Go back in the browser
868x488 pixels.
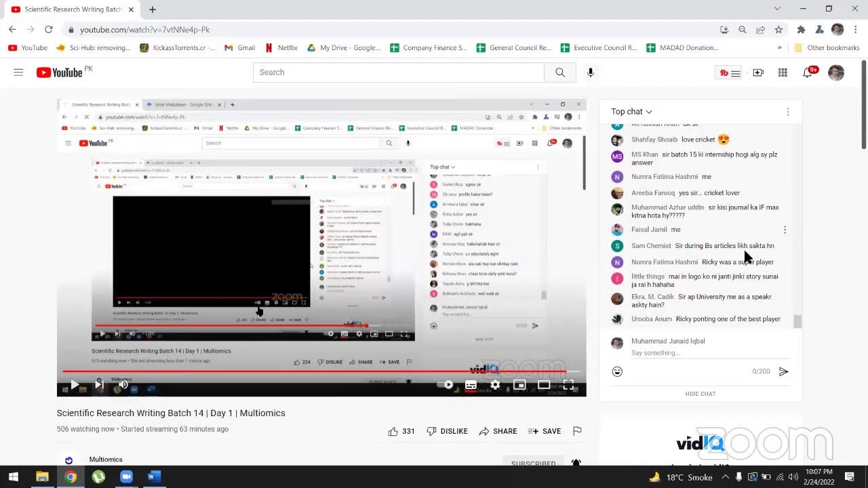click(x=12, y=30)
